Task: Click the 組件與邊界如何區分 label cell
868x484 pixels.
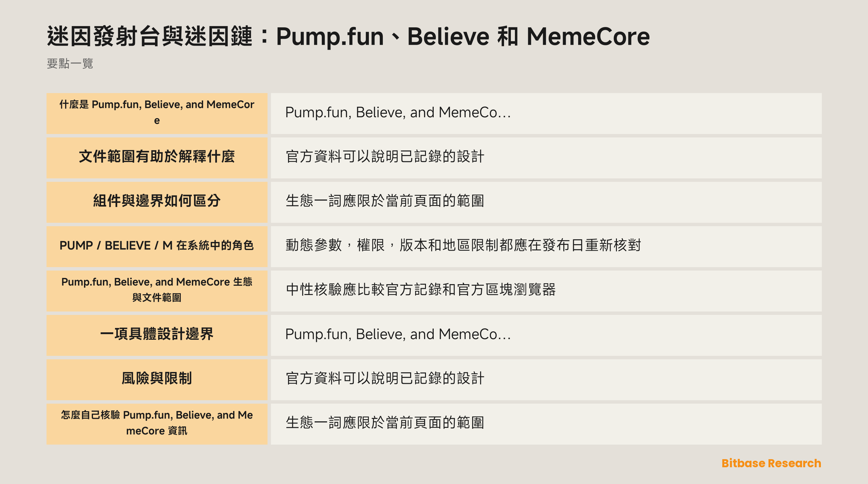Action: coord(157,202)
